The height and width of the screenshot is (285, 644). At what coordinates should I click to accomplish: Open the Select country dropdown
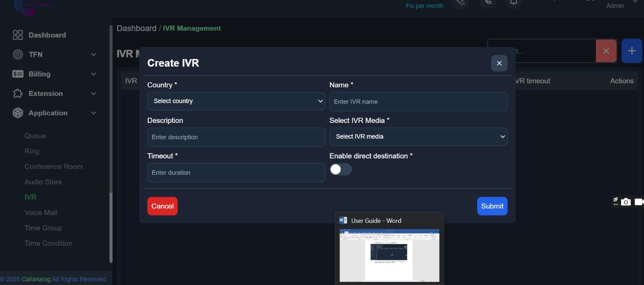(x=236, y=101)
